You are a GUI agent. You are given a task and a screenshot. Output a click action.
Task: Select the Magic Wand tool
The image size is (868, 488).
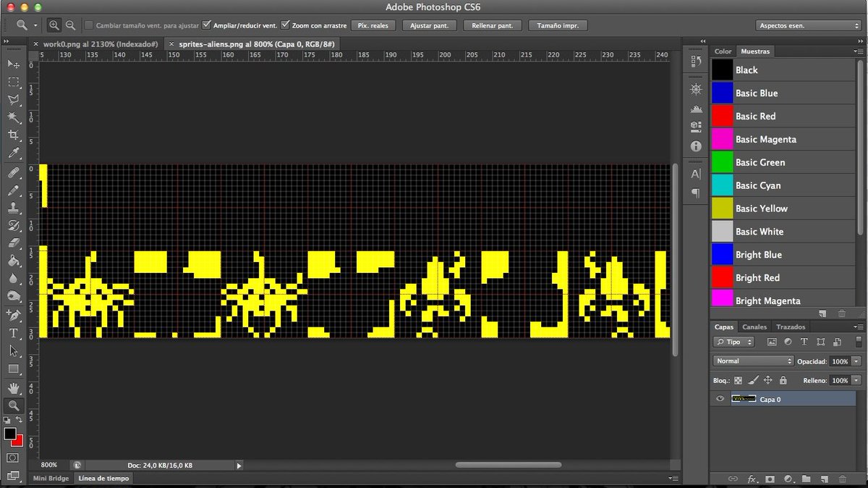pos(13,118)
